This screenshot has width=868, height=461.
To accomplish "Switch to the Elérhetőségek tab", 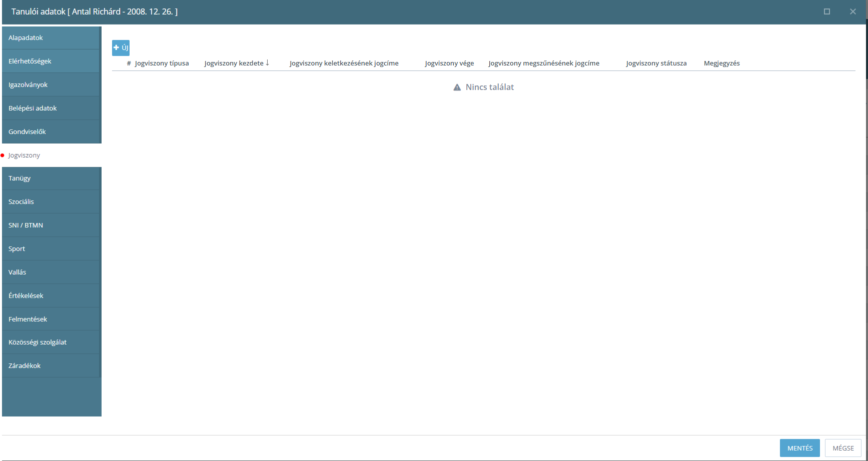I will pyautogui.click(x=52, y=61).
